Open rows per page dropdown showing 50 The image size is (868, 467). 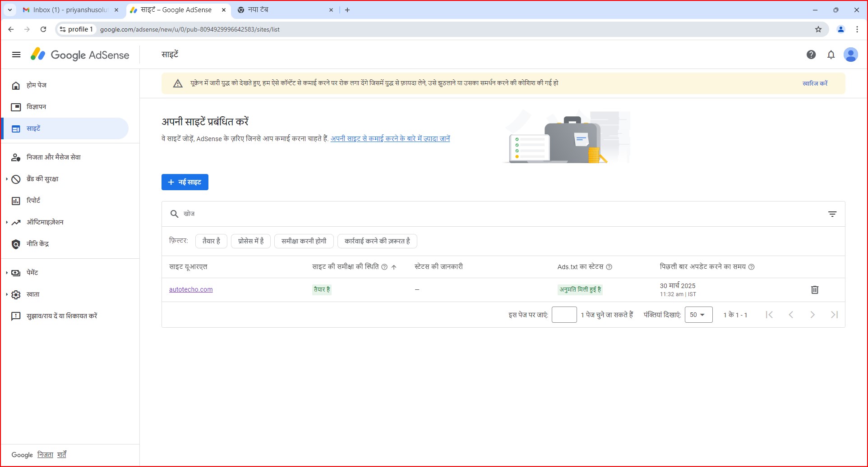(698, 315)
